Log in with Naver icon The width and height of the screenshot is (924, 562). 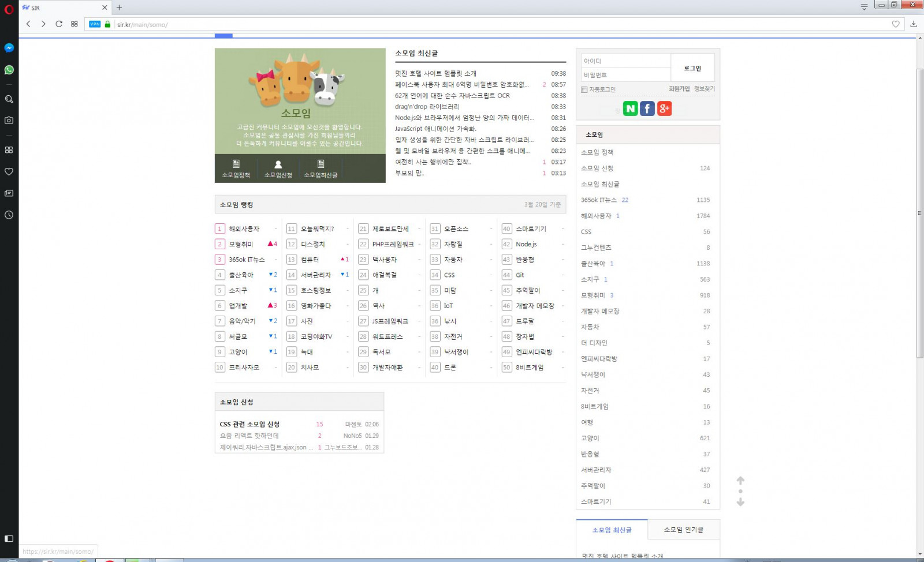pyautogui.click(x=630, y=108)
